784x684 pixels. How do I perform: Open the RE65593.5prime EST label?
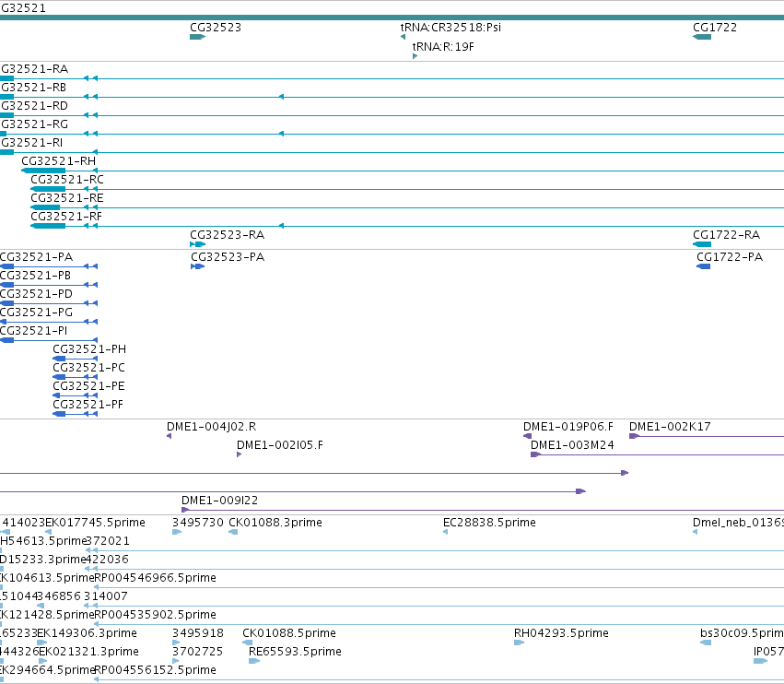(296, 652)
